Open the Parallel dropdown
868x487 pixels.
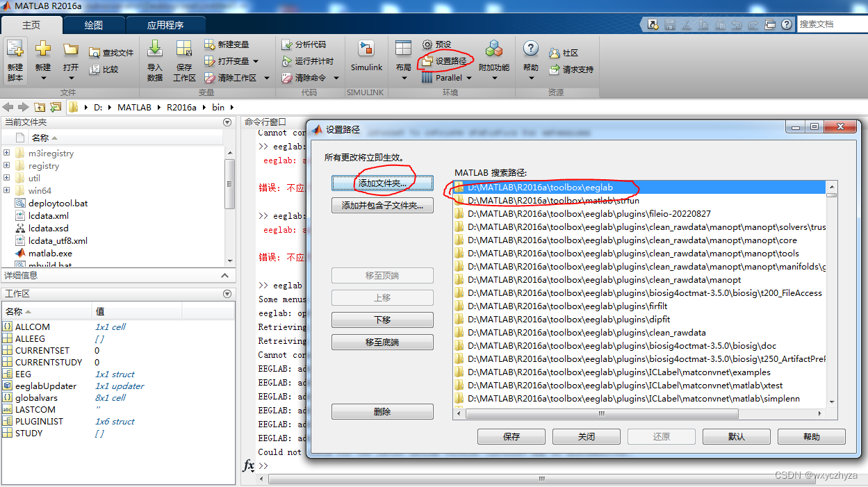pos(469,78)
